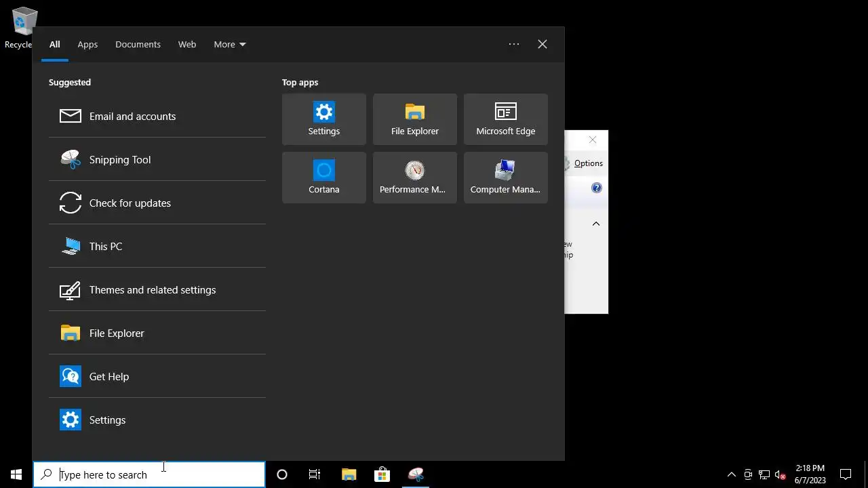This screenshot has width=868, height=488.
Task: Open File Explorer from taskbar
Action: coord(349,474)
